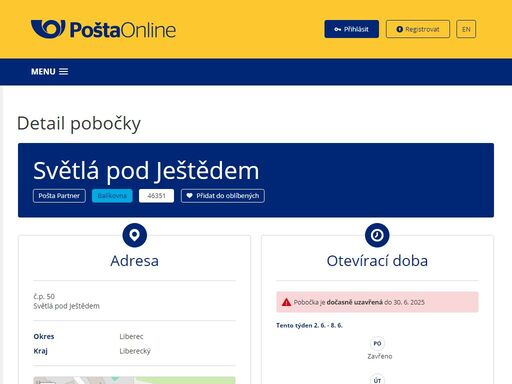Viewport: 512px width, 384px height.
Task: Click the map thumbnail under address
Action: coord(134,380)
